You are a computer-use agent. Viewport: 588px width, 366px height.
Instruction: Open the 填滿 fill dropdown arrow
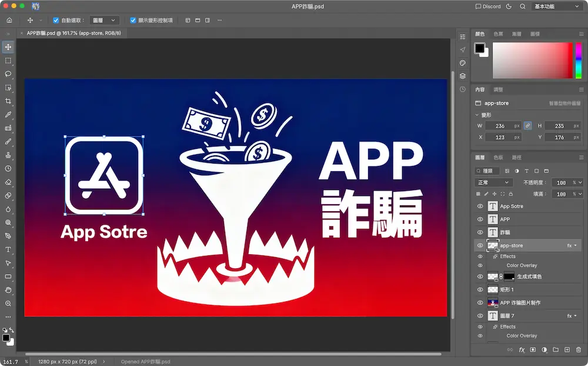(x=580, y=194)
